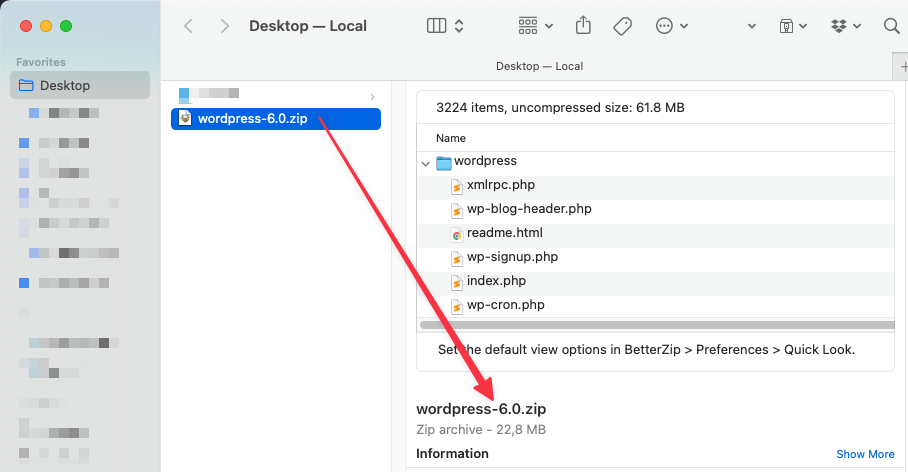Click the readme.html Chrome file icon
The image size is (908, 472).
point(456,235)
